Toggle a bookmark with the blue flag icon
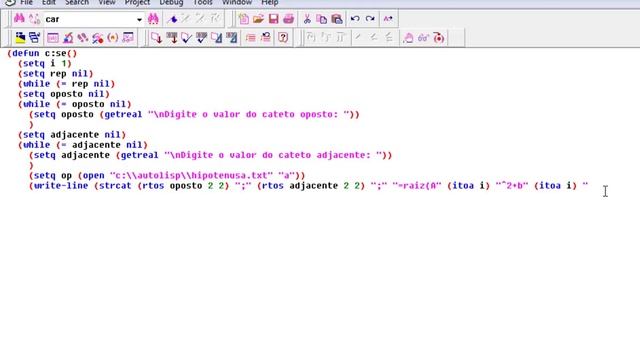The image size is (640, 360). (172, 19)
